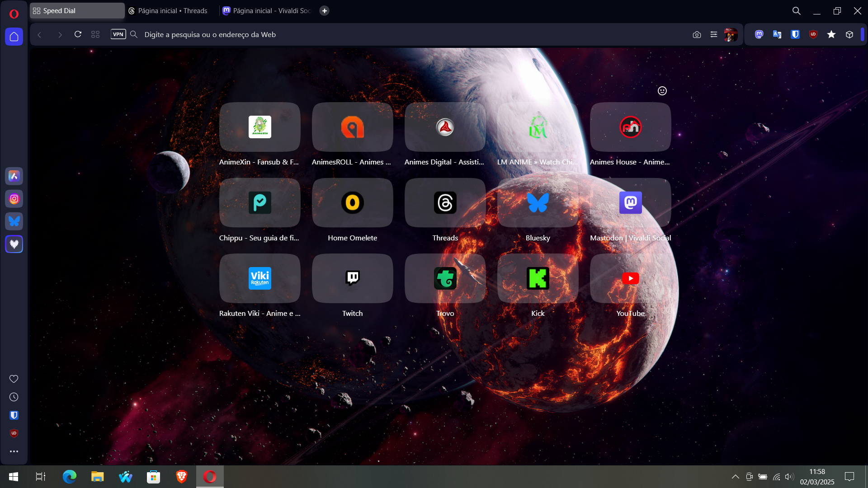Open the Windows Start menu
Viewport: 868px width, 488px height.
point(14,477)
